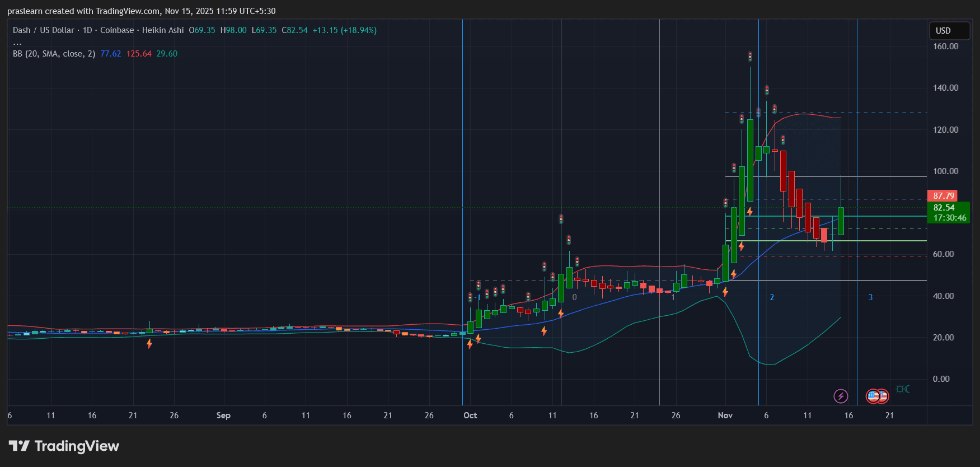Image resolution: width=980 pixels, height=467 pixels.
Task: Click the TradingView logo at bottom left
Action: 64,446
